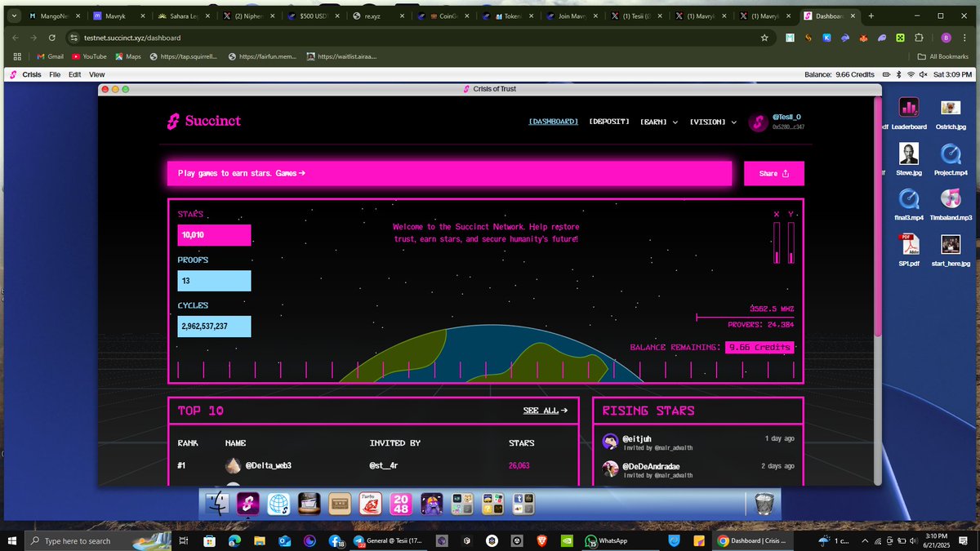This screenshot has width=980, height=551.
Task: Open the YouTube bookmark
Action: click(x=89, y=56)
